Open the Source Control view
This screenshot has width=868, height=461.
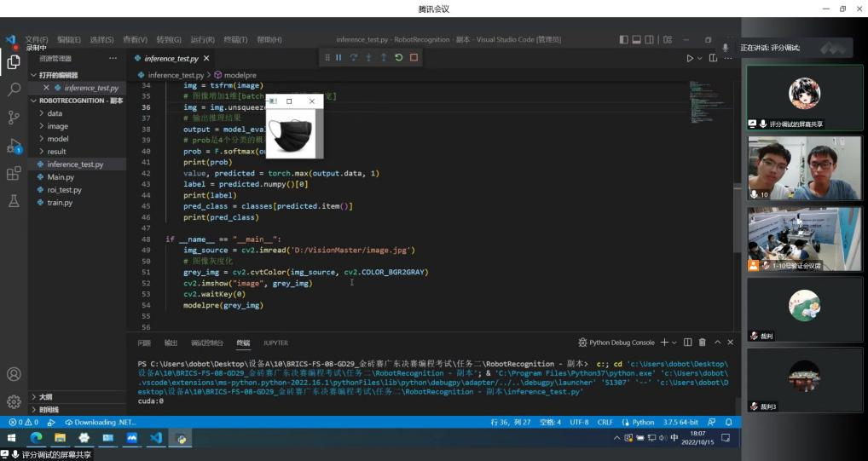click(x=14, y=117)
